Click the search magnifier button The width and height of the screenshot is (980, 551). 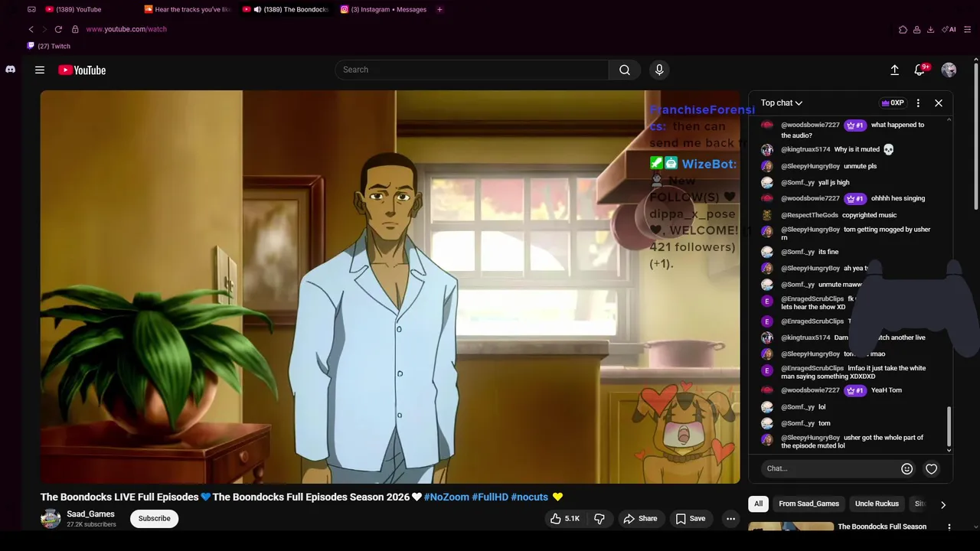(x=625, y=70)
